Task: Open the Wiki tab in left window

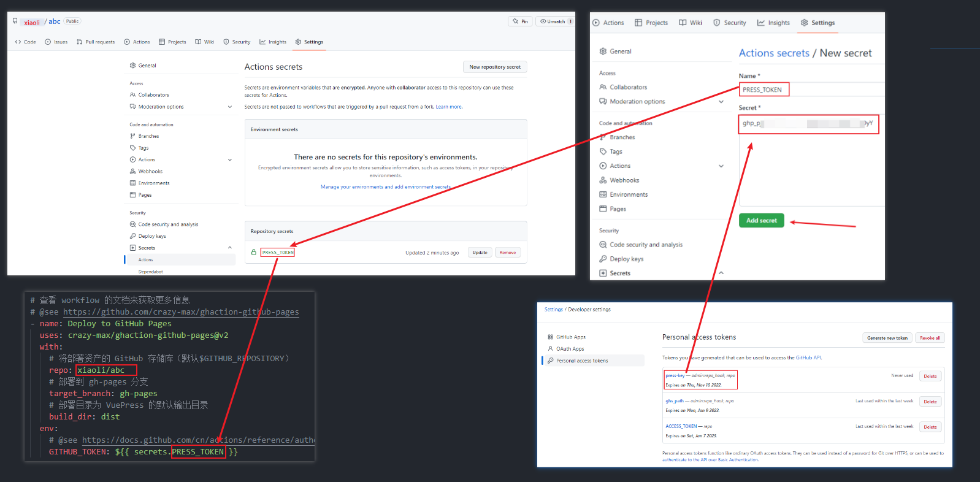Action: (x=205, y=42)
